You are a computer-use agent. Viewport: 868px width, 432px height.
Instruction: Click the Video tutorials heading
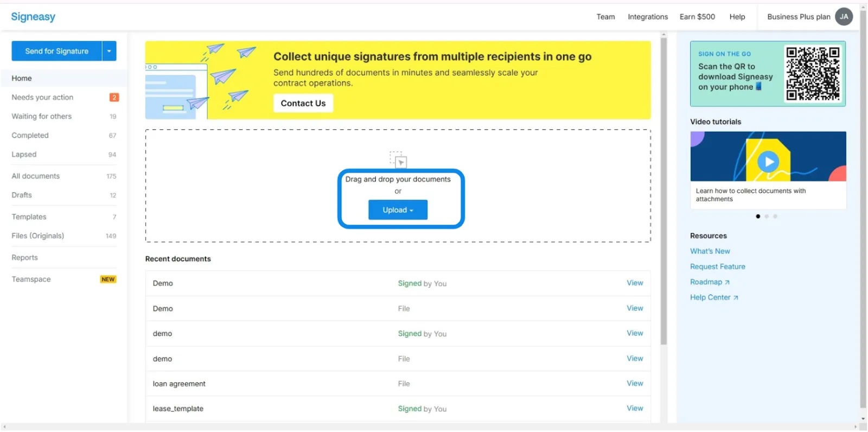pyautogui.click(x=716, y=122)
